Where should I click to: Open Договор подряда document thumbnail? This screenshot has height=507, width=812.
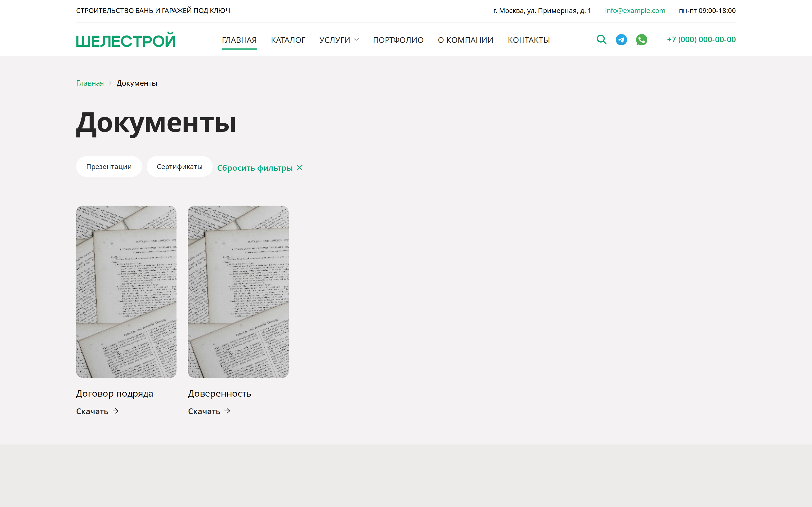tap(126, 292)
